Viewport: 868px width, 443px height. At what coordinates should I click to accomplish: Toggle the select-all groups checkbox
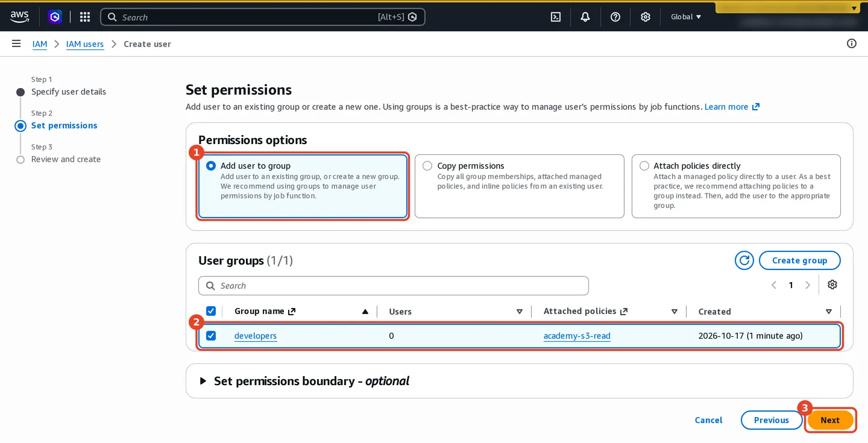(211, 311)
